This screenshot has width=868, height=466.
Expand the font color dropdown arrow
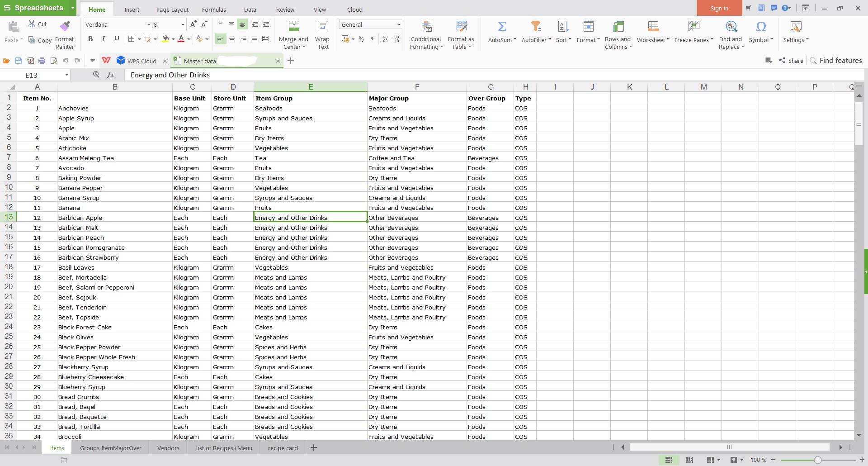[189, 39]
